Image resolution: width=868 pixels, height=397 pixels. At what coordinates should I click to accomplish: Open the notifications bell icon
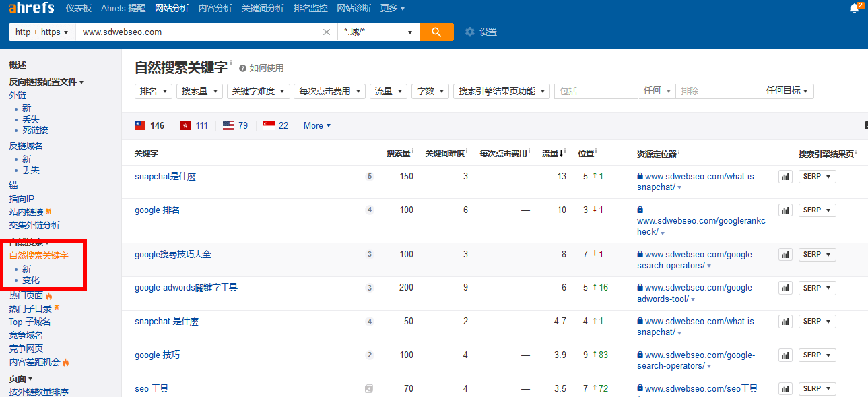(855, 8)
